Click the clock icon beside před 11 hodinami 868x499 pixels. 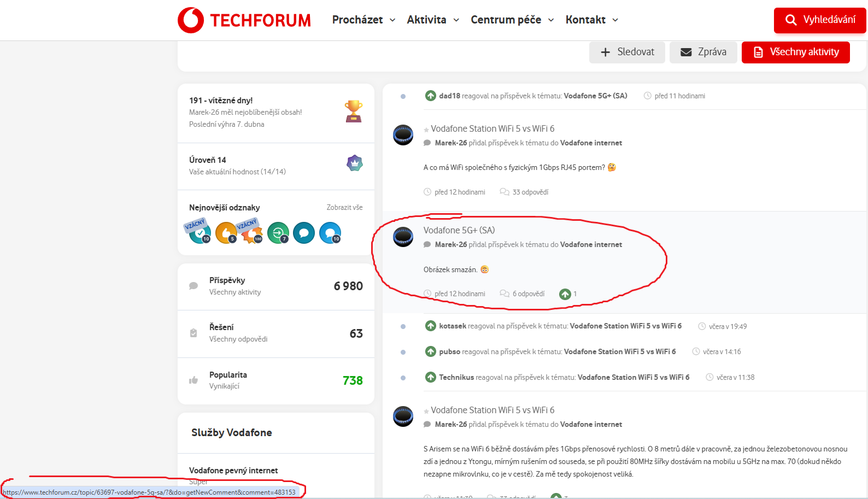pyautogui.click(x=648, y=96)
